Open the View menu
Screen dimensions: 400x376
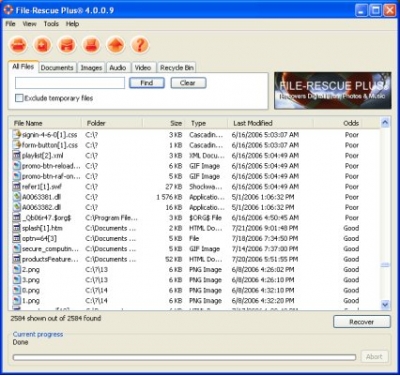[29, 24]
